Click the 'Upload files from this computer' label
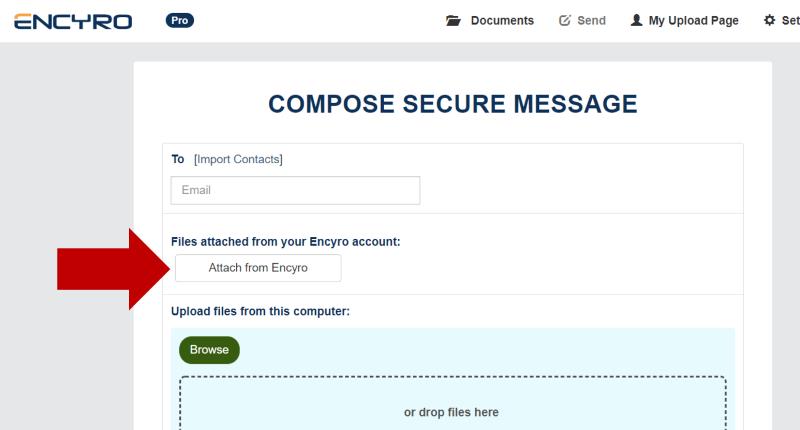The width and height of the screenshot is (800, 430). click(x=260, y=311)
